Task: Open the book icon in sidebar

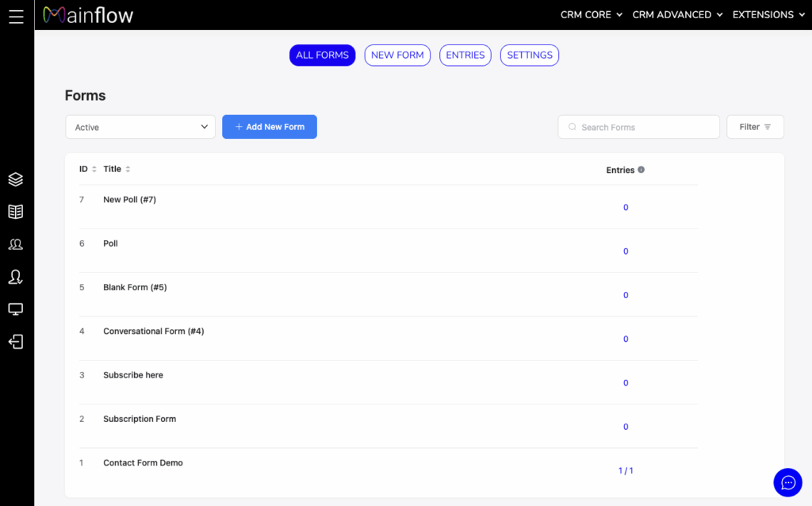Action: tap(16, 212)
